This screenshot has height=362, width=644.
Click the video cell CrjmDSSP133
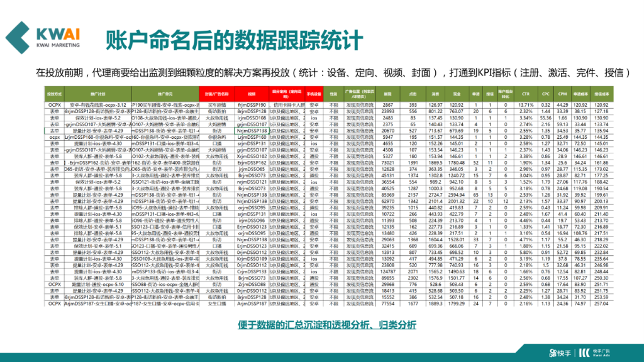tap(252, 271)
